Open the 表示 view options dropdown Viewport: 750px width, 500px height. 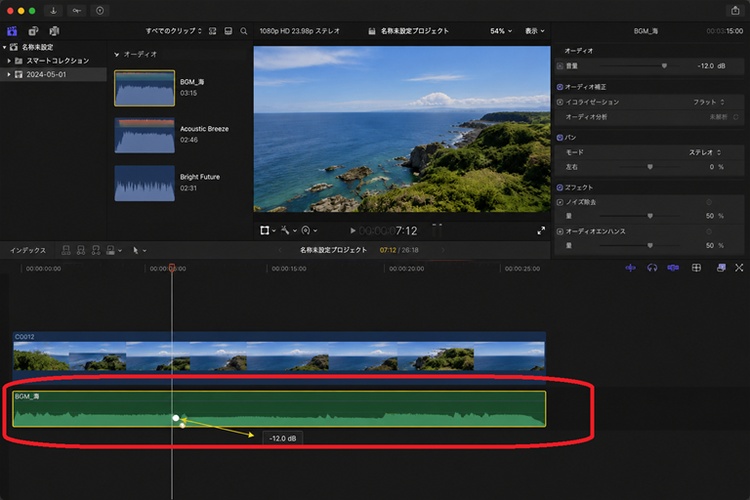coord(535,31)
